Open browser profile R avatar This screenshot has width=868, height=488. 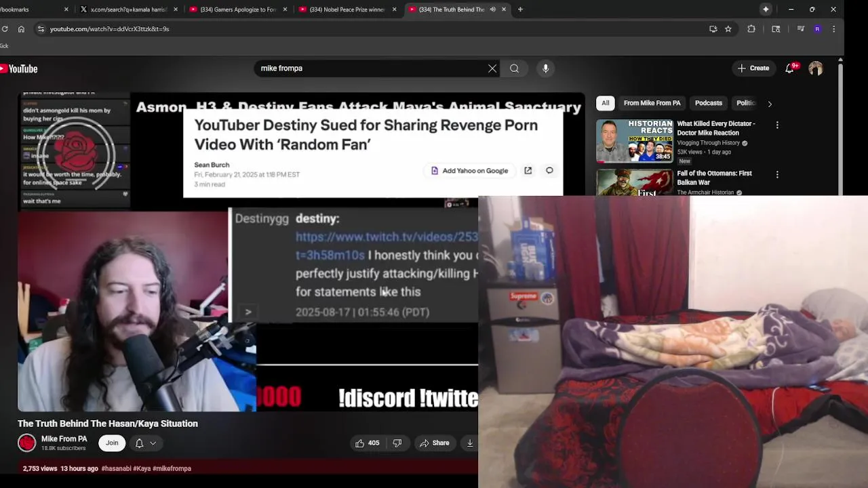click(817, 29)
